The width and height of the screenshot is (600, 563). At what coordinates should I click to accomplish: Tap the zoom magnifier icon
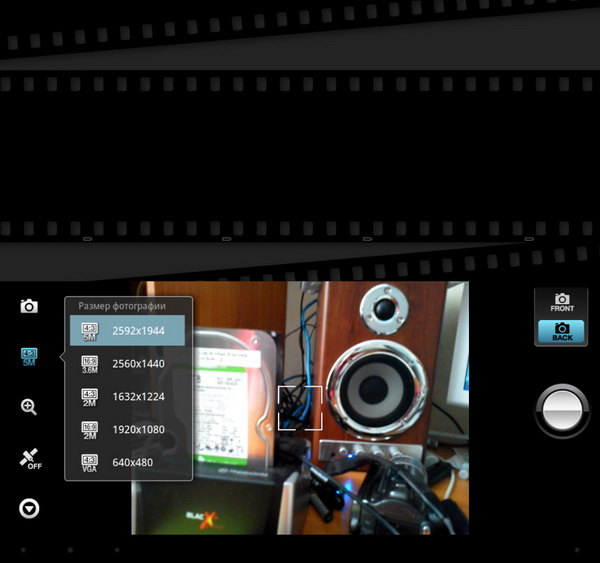point(29,406)
